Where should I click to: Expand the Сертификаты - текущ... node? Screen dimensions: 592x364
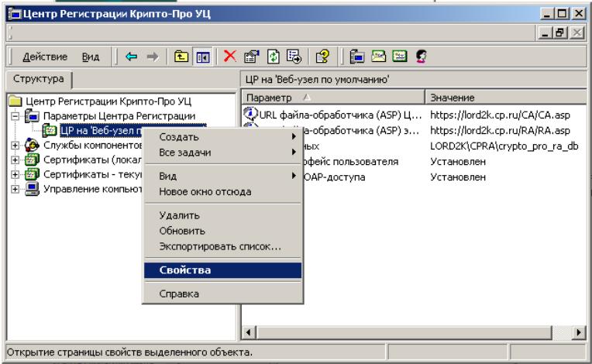pyautogui.click(x=15, y=174)
